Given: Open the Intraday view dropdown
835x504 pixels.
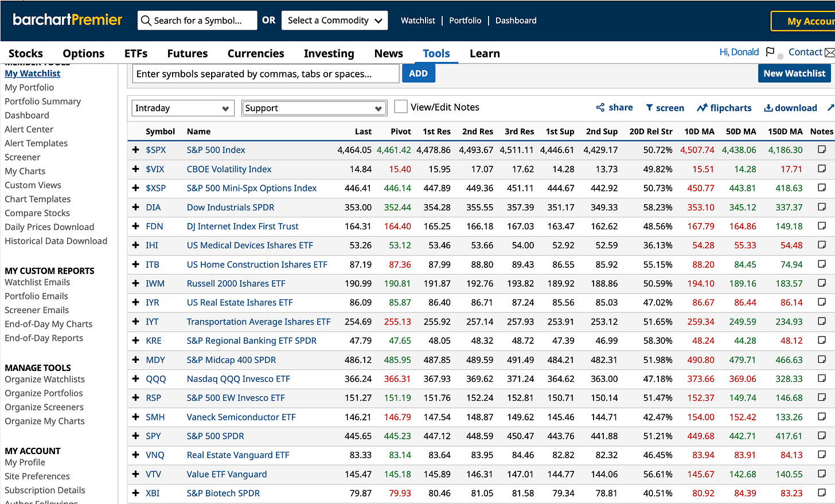Looking at the screenshot, I should click(183, 108).
